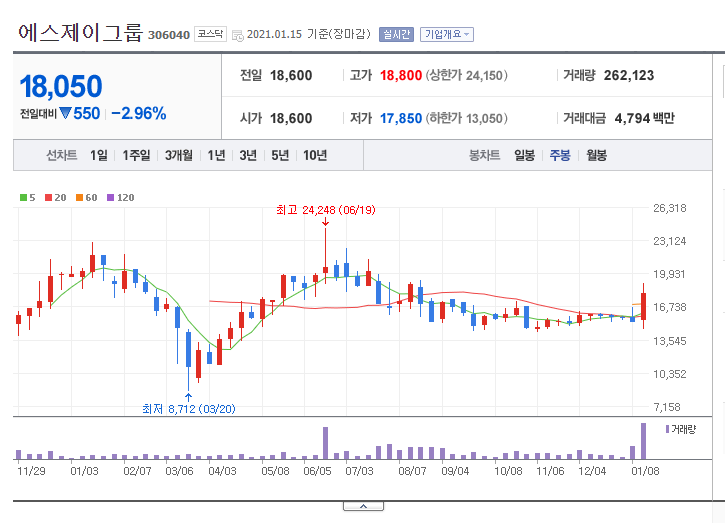Click the 최고 24,248 (06/19) marker

[326, 210]
